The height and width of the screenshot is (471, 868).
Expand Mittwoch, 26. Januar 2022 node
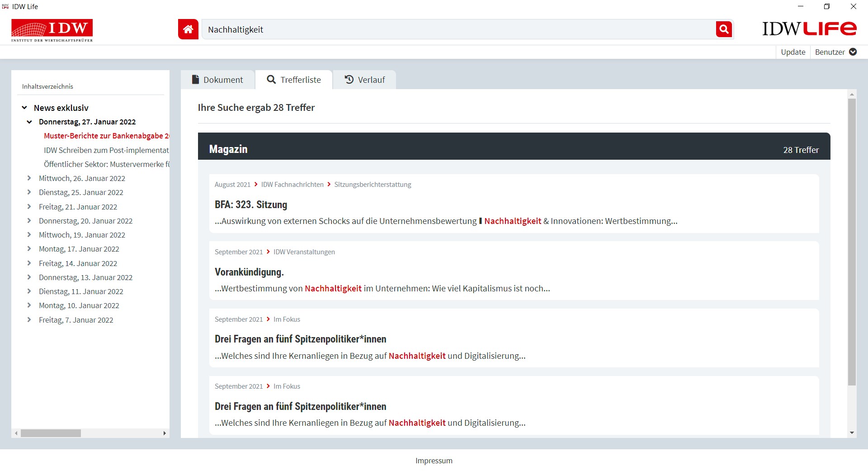click(x=29, y=178)
